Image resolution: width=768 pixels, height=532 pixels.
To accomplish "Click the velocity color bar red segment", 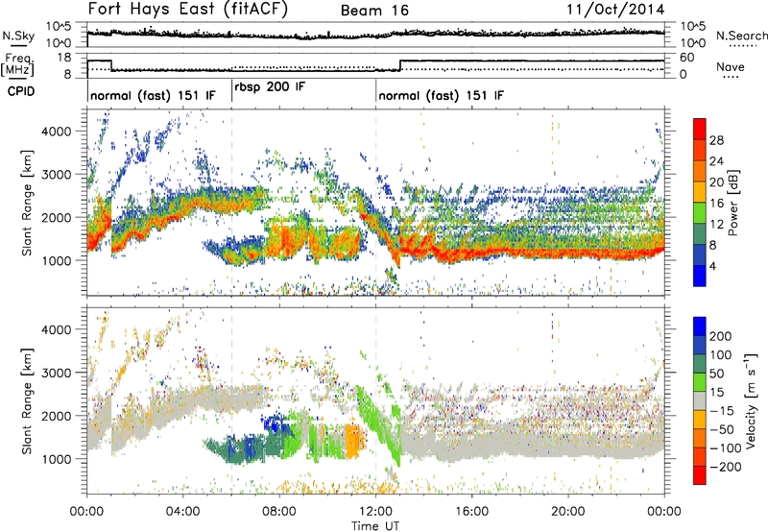I will click(x=700, y=475).
